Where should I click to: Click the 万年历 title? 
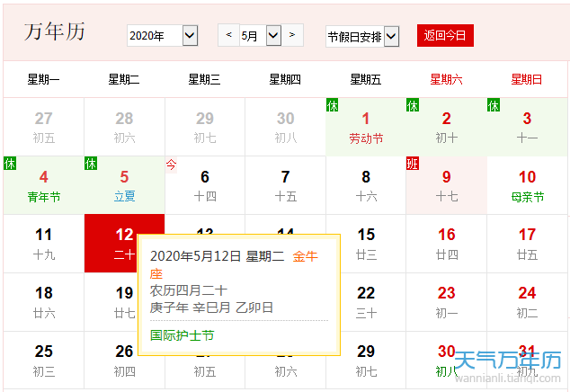pyautogui.click(x=55, y=31)
